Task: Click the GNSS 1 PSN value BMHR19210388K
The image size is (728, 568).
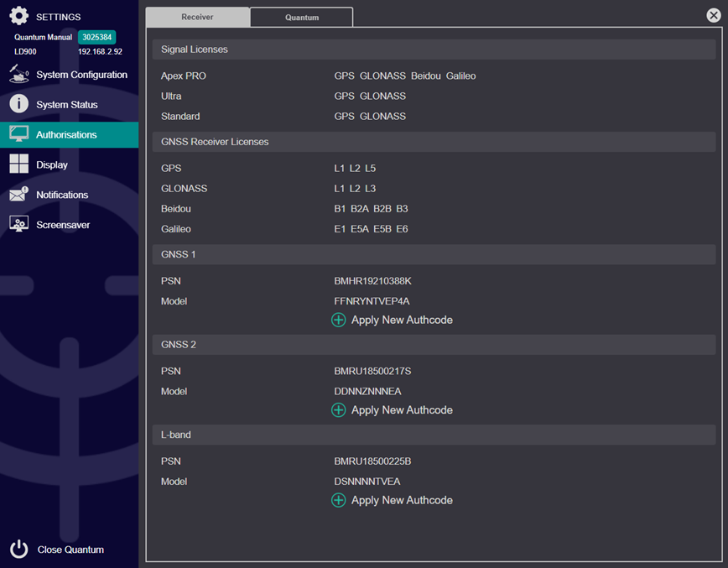Action: point(372,281)
